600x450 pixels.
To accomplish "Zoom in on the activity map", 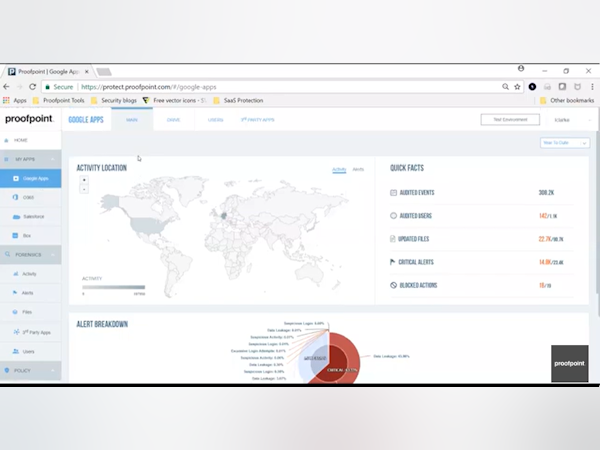I will click(x=84, y=180).
